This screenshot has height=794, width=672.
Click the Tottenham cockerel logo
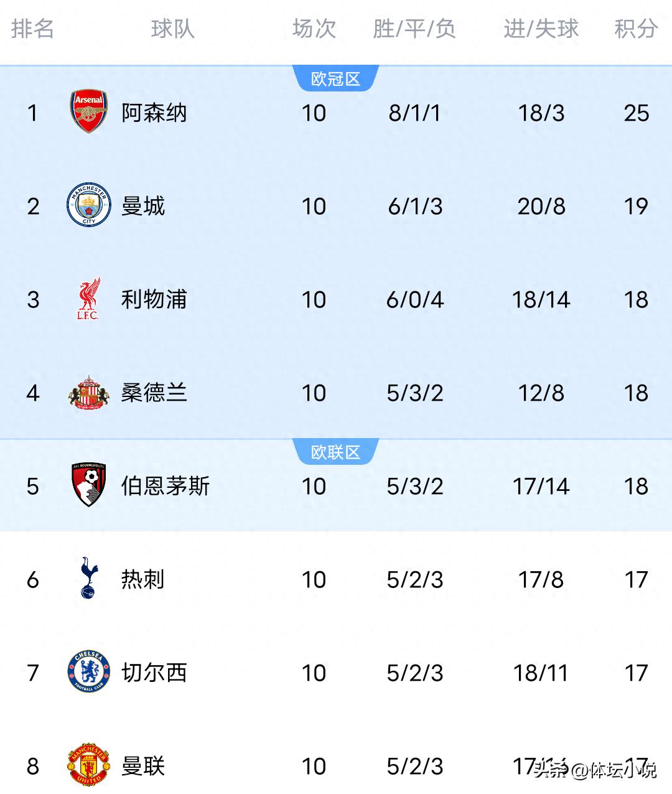(88, 578)
